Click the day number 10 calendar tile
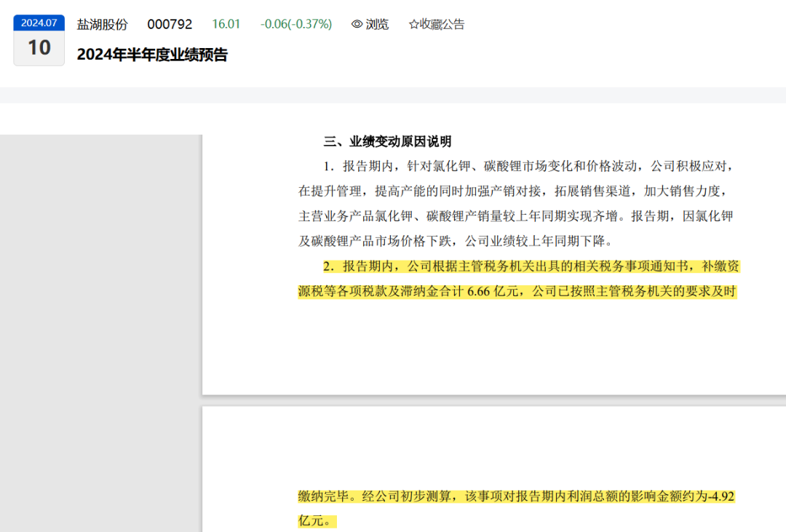Viewport: 786px width, 532px height. pos(39,48)
